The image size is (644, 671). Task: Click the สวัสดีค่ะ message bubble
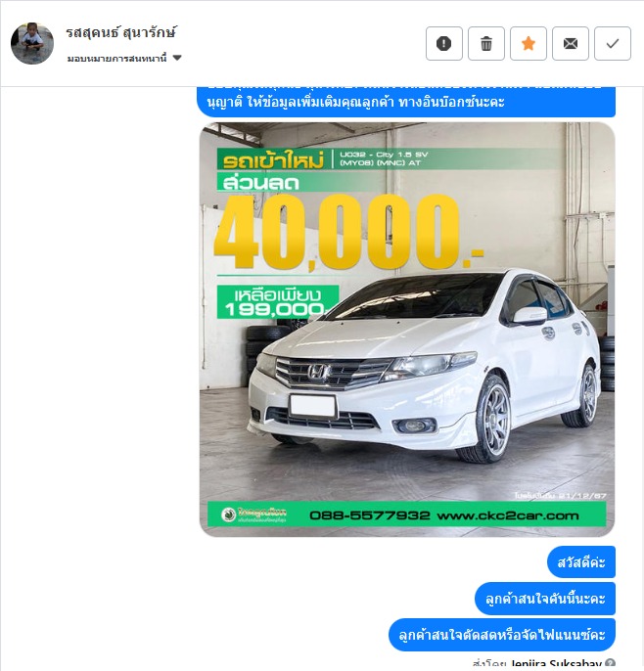[581, 561]
